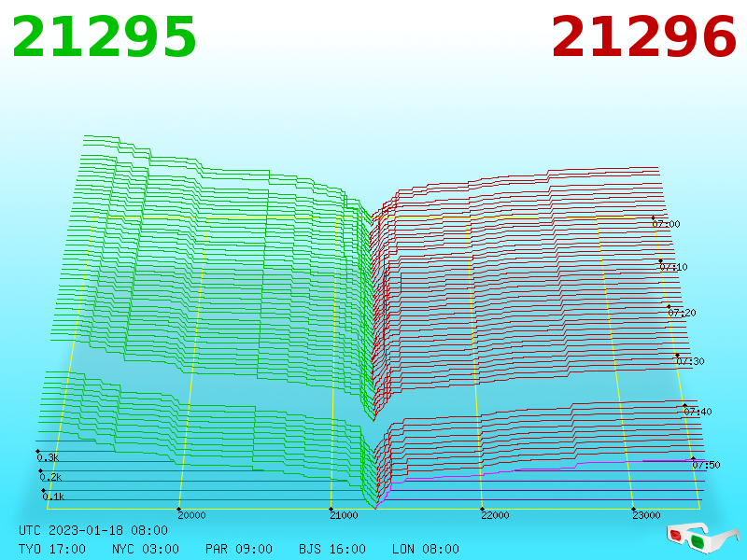
Task: Click the TYO 17:00 Tokyo time
Action: [52, 549]
